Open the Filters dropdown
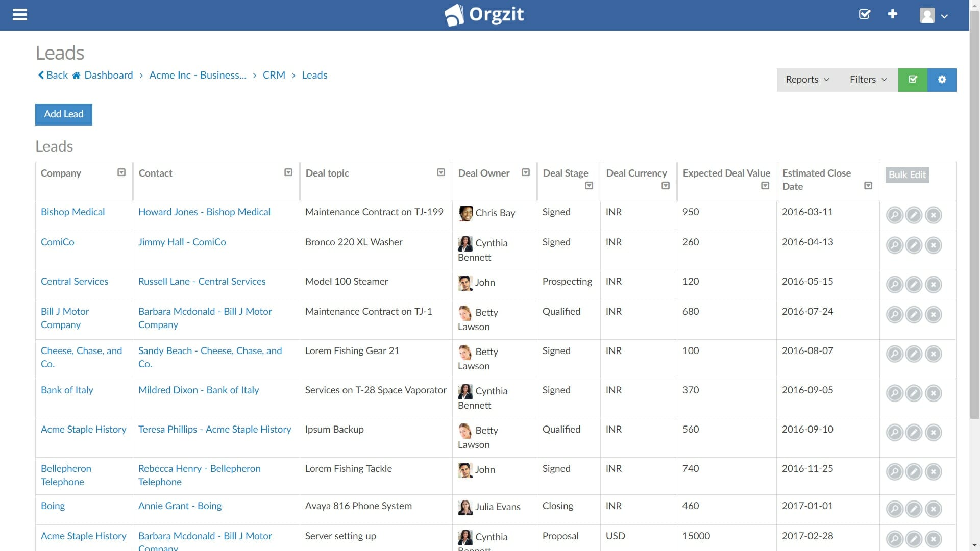The height and width of the screenshot is (551, 980). click(868, 80)
